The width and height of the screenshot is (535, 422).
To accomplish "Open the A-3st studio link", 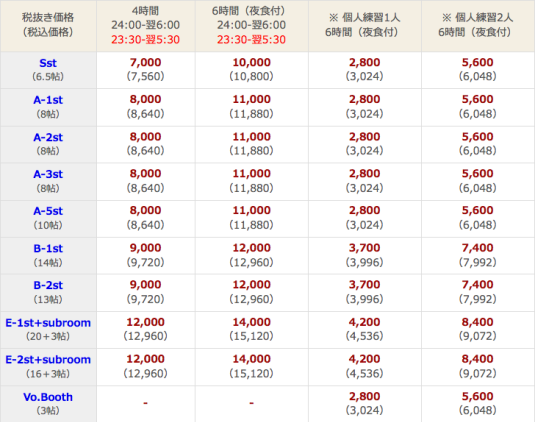I will (48, 174).
